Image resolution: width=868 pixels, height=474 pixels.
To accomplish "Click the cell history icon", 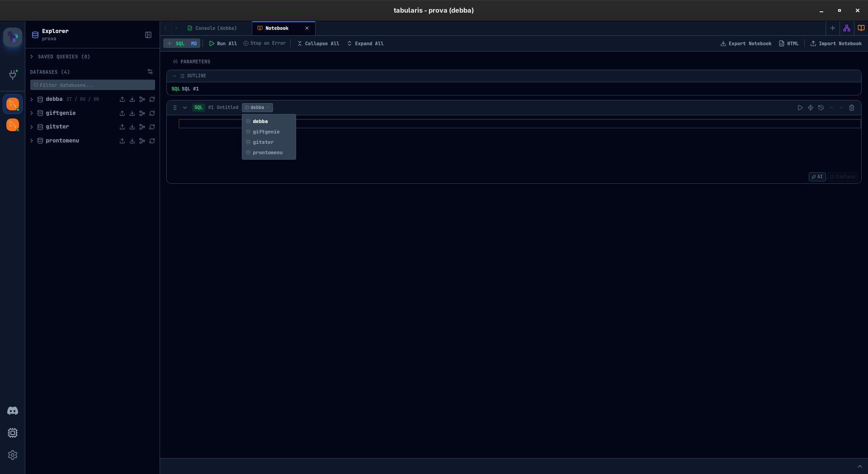I will (821, 108).
